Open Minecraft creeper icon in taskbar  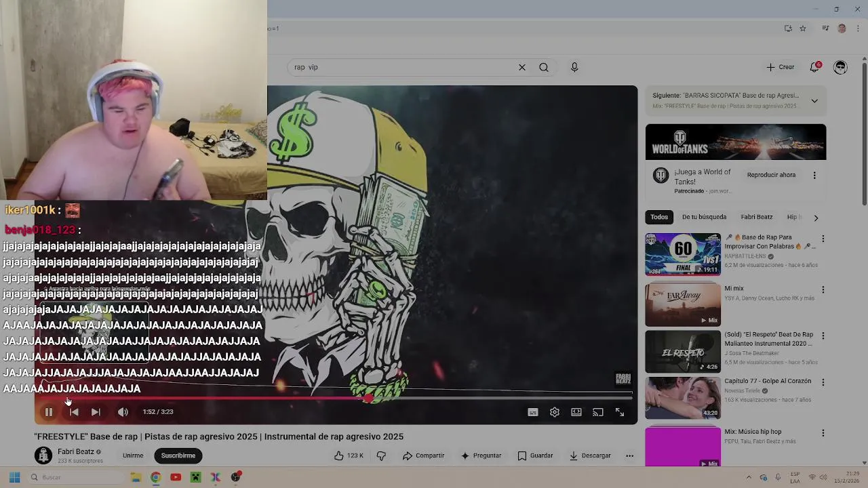click(195, 477)
